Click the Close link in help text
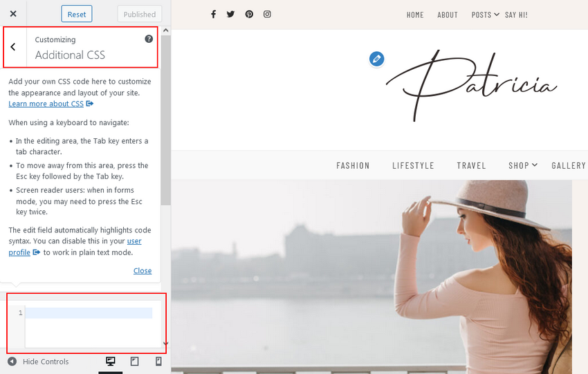 click(143, 270)
